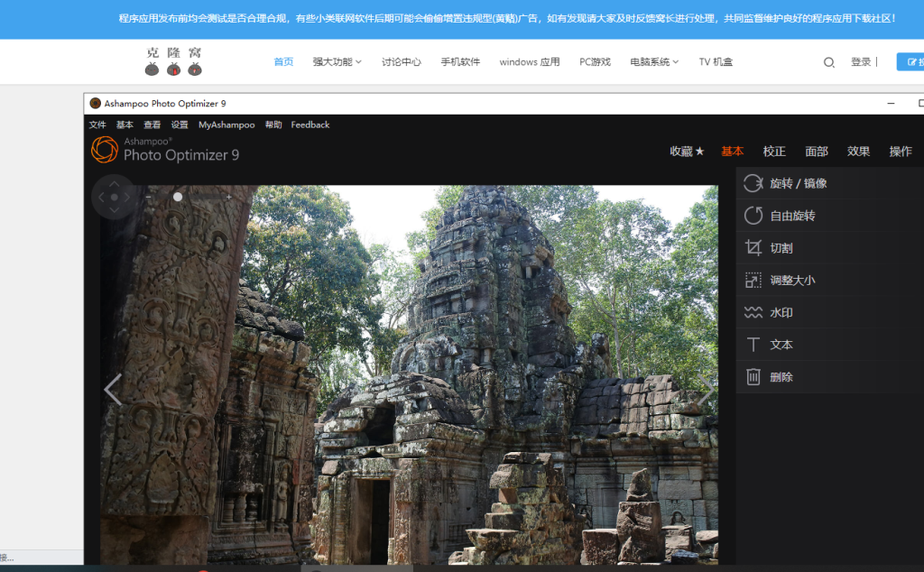Click the temple photo preview

pos(409,374)
